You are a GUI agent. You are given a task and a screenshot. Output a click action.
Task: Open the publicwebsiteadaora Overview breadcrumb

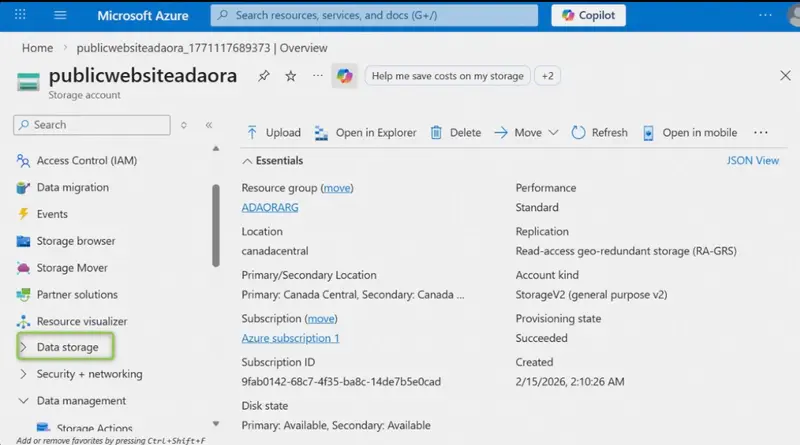(x=202, y=48)
